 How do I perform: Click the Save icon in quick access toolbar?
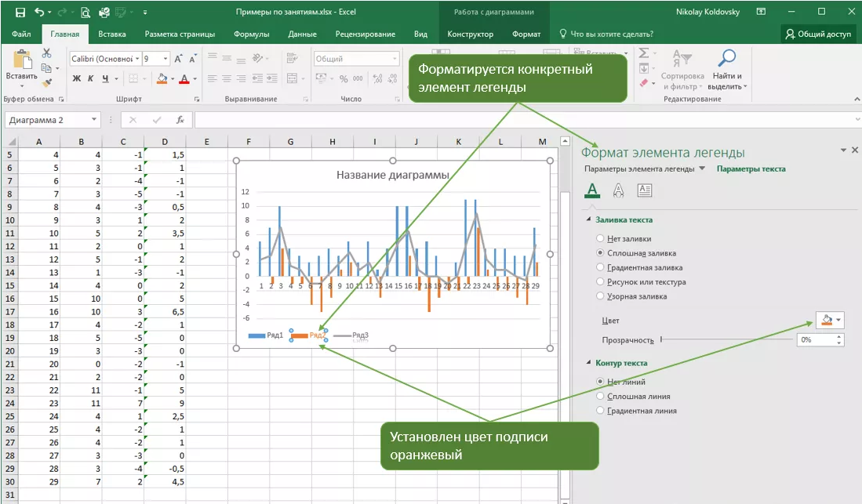20,12
